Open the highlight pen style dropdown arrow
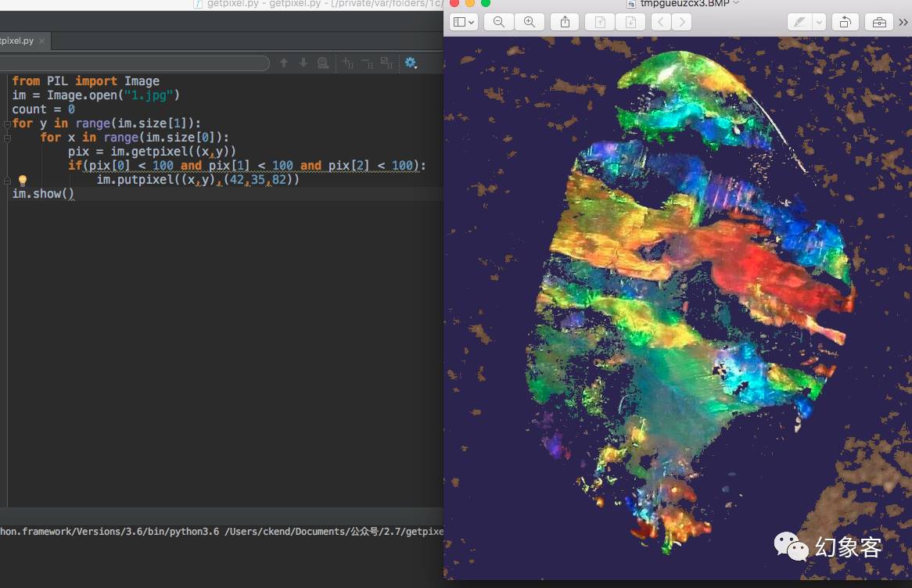Viewport: 912px width, 588px height. [x=819, y=22]
